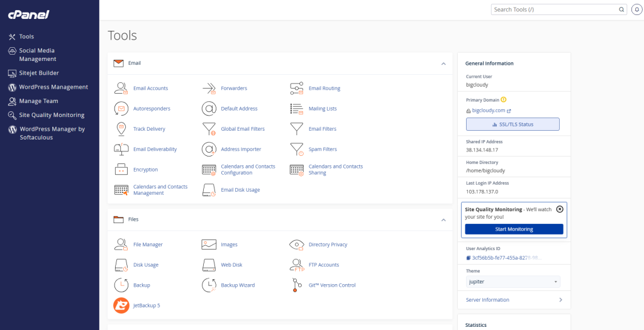Click the current user bigcloudy text
This screenshot has height=330, width=644.
[x=477, y=85]
